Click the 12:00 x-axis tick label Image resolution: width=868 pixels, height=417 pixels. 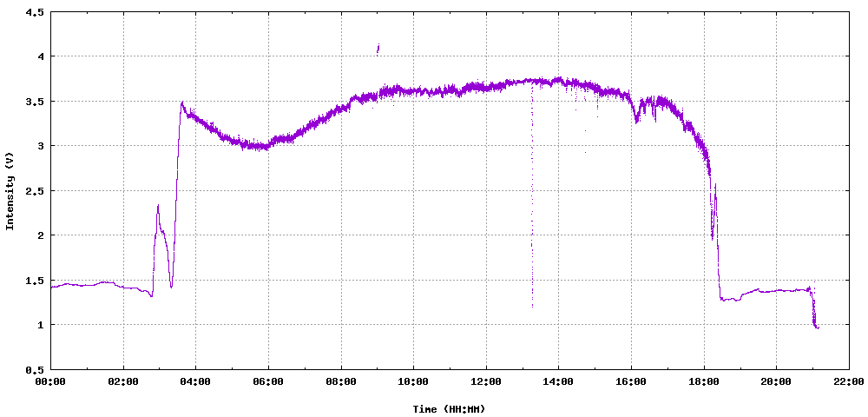[x=486, y=381]
